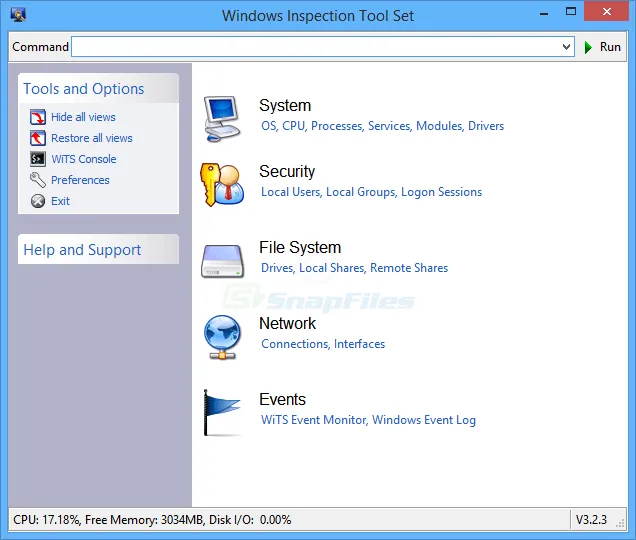Click the File System drive icon
The height and width of the screenshot is (540, 636).
[222, 260]
